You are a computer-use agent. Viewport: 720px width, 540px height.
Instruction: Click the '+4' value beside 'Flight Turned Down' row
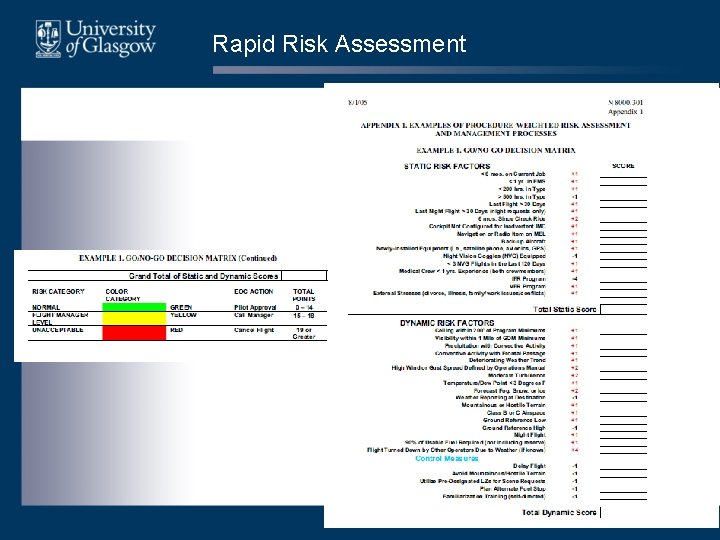pyautogui.click(x=574, y=450)
